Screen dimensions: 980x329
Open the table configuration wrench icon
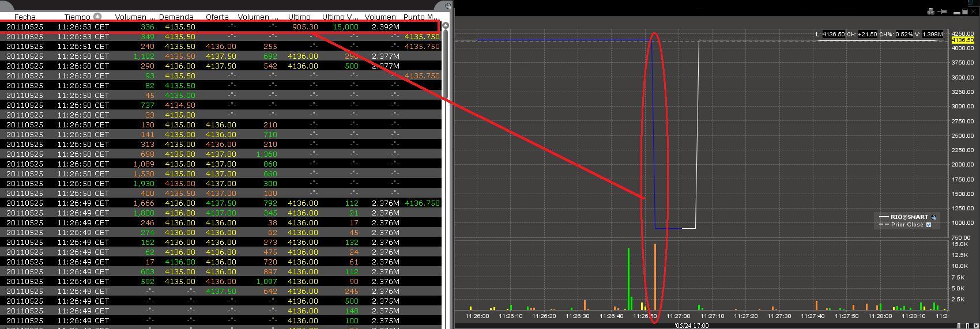pyautogui.click(x=448, y=6)
